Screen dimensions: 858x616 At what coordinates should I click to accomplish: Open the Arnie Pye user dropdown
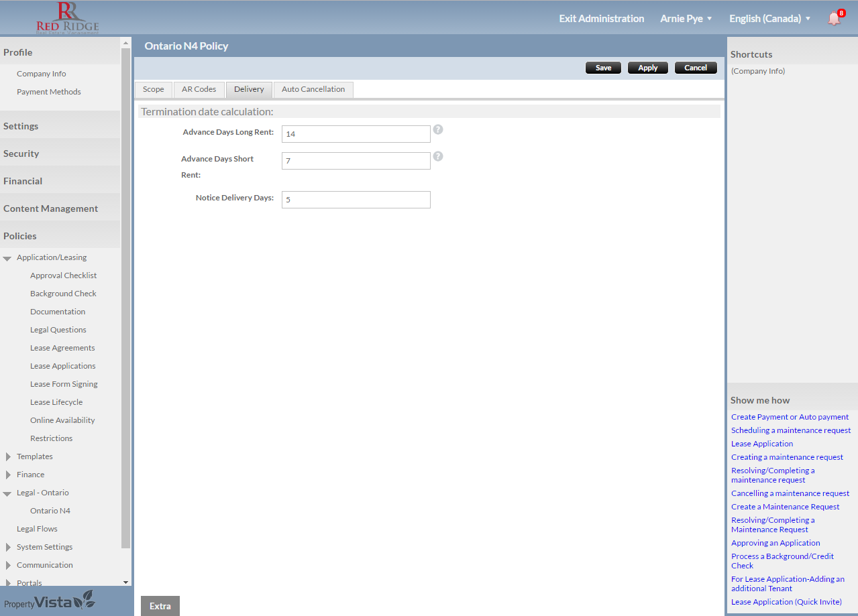pos(686,19)
